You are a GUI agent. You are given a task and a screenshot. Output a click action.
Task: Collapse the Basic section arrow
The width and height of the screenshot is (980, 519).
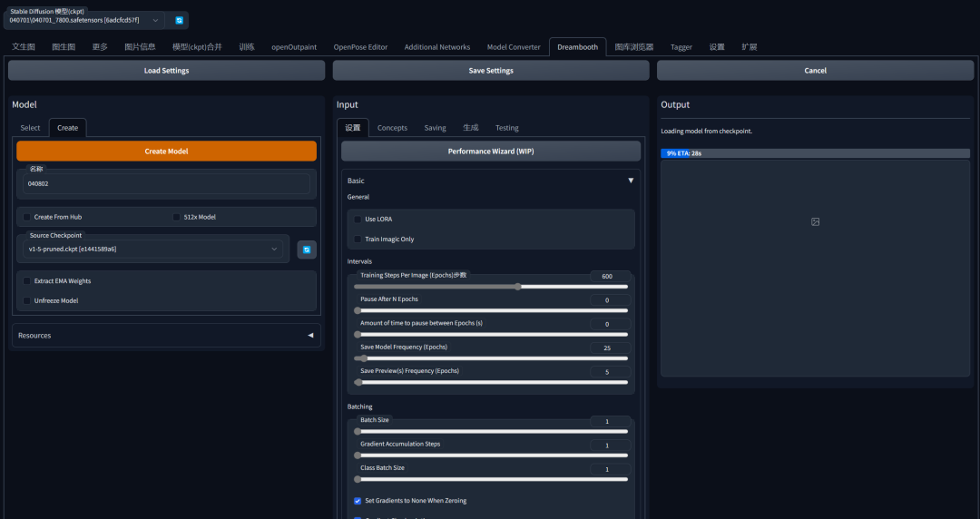pyautogui.click(x=631, y=181)
